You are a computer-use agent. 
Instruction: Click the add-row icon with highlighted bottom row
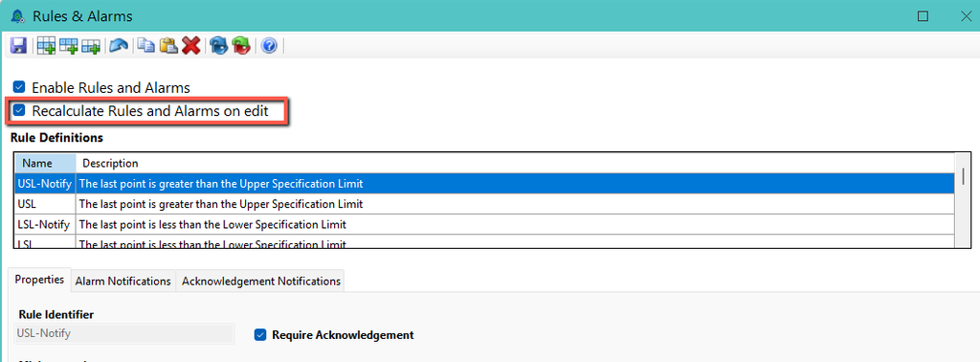(91, 47)
